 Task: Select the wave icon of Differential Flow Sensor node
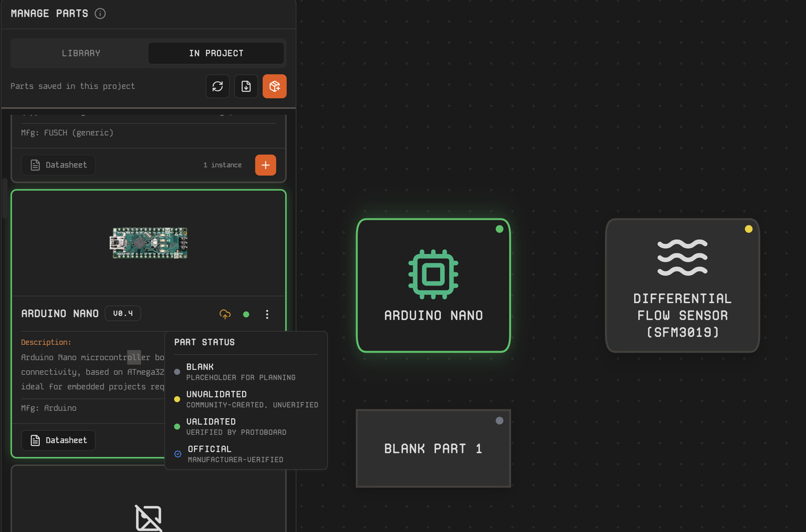click(x=683, y=257)
